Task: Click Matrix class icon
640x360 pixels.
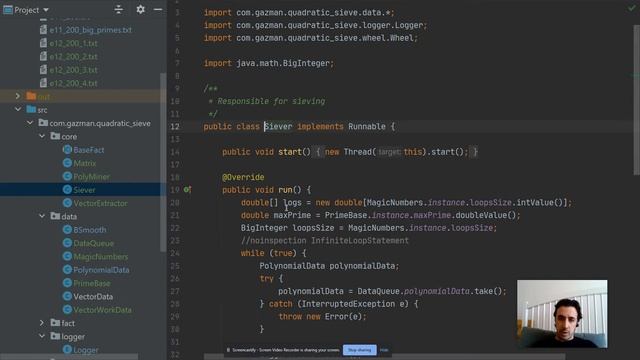Action: pyautogui.click(x=67, y=163)
